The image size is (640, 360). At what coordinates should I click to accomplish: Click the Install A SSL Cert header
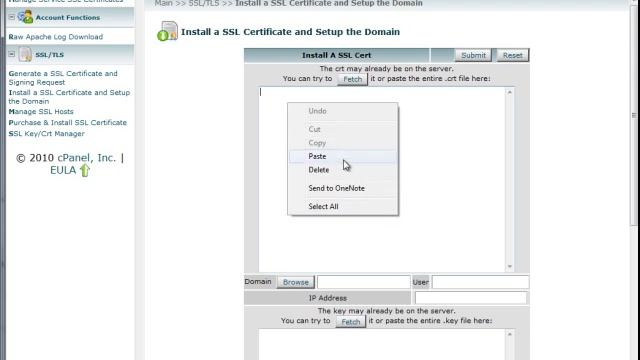[336, 55]
